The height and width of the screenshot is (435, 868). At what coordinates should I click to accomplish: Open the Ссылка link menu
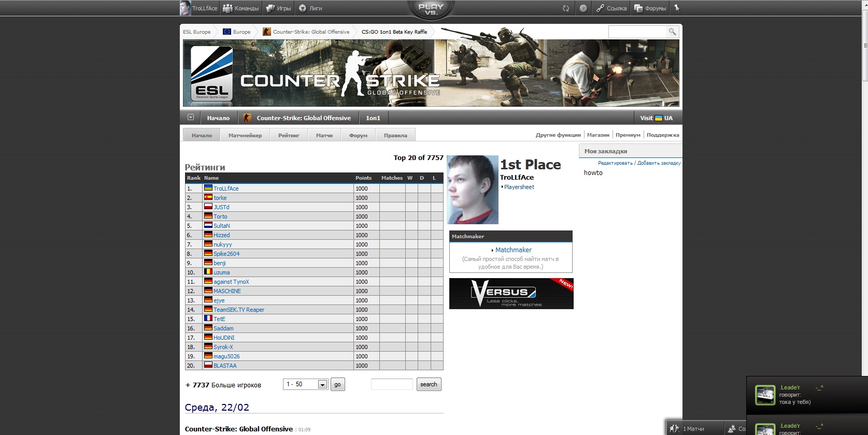[611, 8]
